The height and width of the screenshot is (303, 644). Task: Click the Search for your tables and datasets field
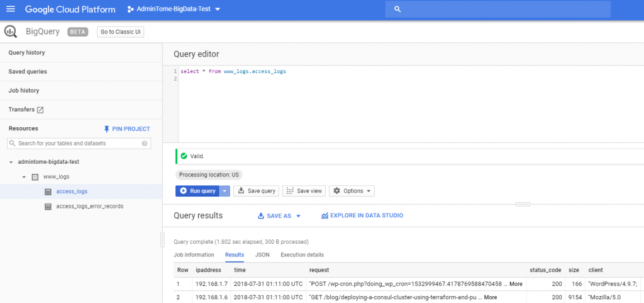pos(79,144)
